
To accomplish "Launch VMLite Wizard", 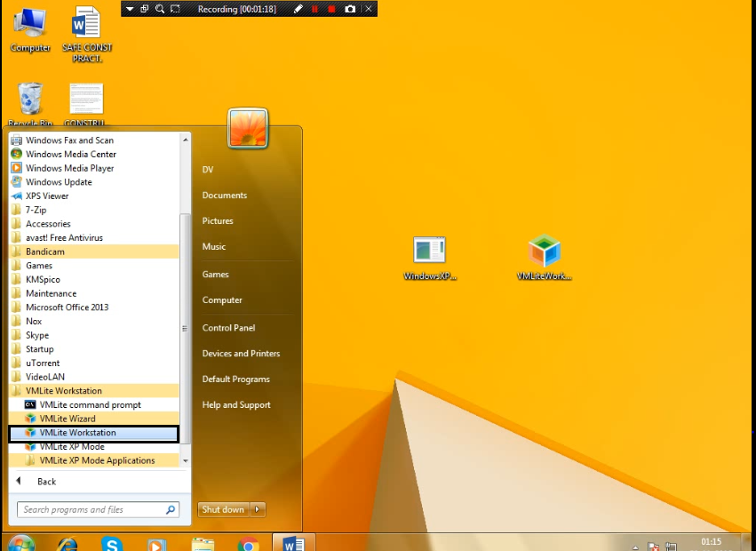I will (94, 419).
